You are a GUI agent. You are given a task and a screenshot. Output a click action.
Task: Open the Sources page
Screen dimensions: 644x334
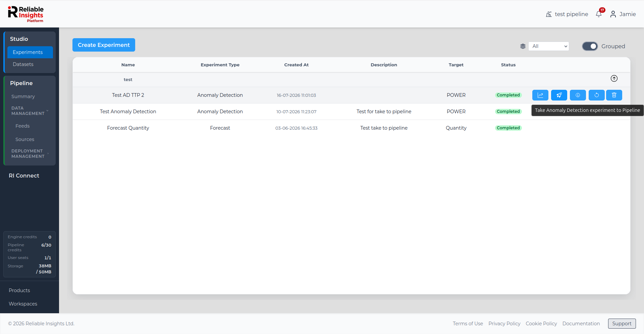tap(25, 139)
